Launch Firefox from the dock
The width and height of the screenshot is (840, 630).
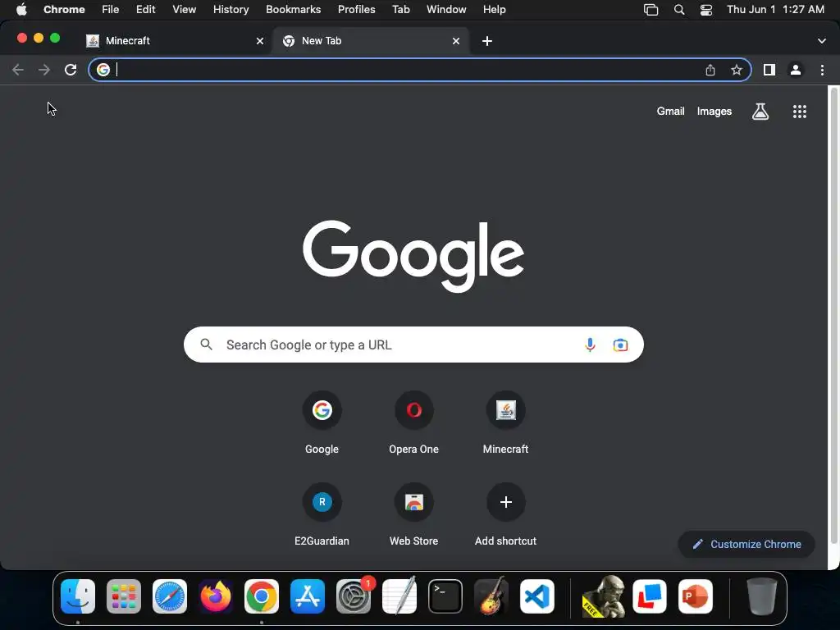(x=216, y=596)
